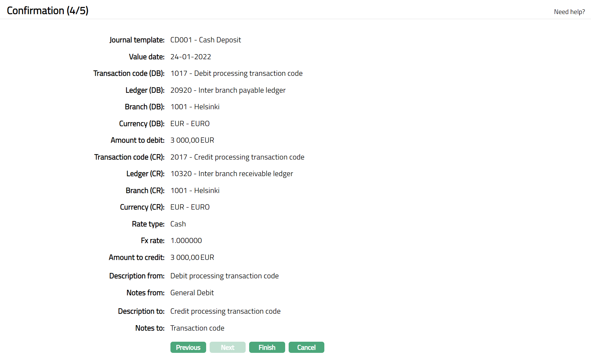Image resolution: width=591 pixels, height=364 pixels.
Task: Click Finish to complete the journal
Action: (x=267, y=347)
